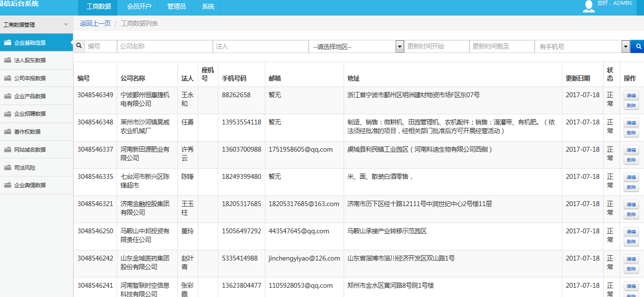Screen dimensions: 644x297
Task: Click legal person name 董玲
Action: click(x=187, y=231)
